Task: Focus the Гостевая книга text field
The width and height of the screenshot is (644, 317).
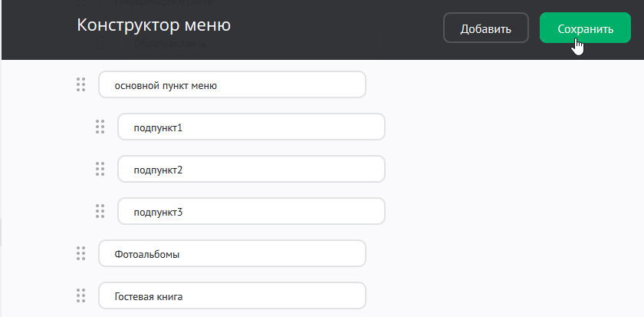Action: click(x=232, y=295)
